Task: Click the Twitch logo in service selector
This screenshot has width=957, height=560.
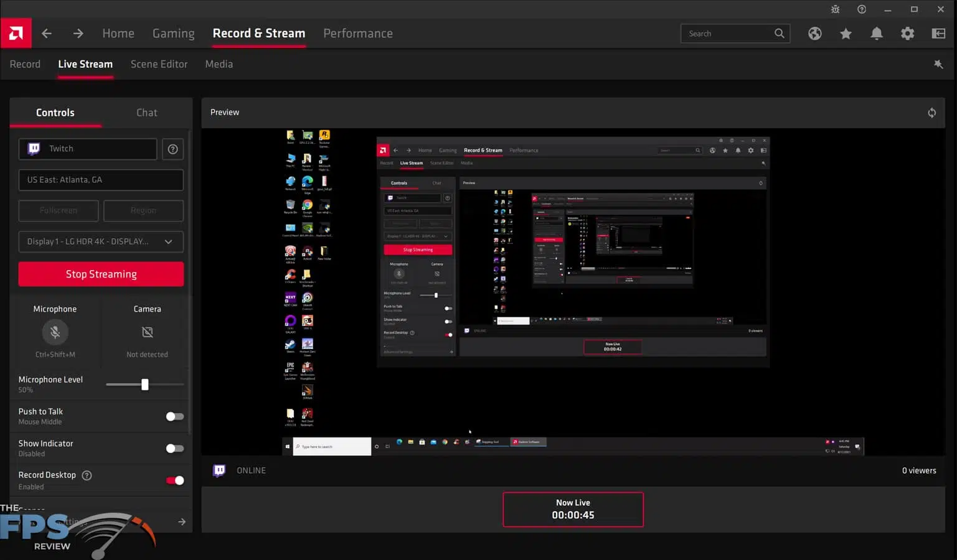Action: 34,149
